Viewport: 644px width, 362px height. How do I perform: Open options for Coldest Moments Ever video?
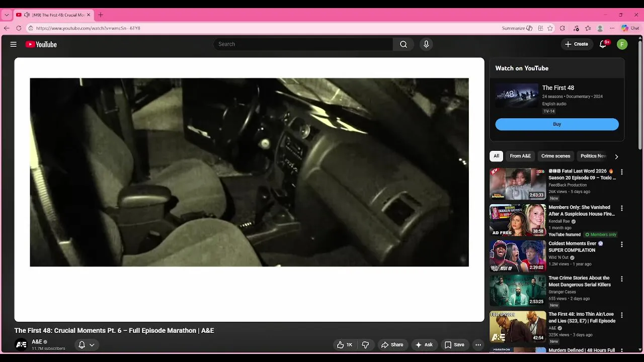[x=622, y=244]
